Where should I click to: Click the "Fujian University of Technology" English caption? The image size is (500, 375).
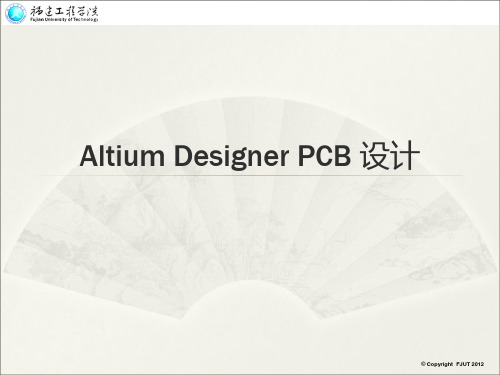(x=64, y=20)
